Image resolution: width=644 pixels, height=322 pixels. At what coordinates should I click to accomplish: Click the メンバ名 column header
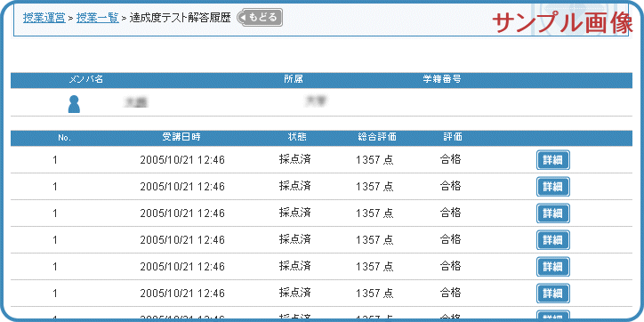[86, 80]
